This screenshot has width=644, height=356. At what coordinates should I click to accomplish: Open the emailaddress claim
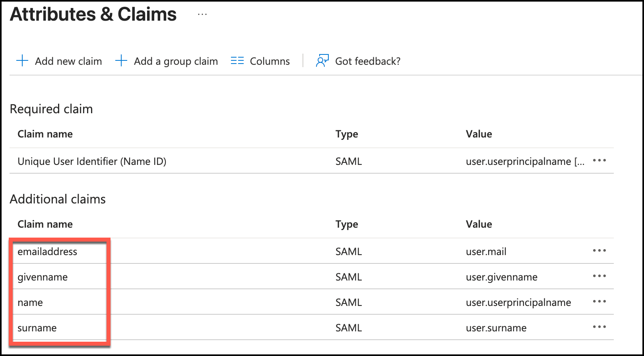[x=47, y=252]
